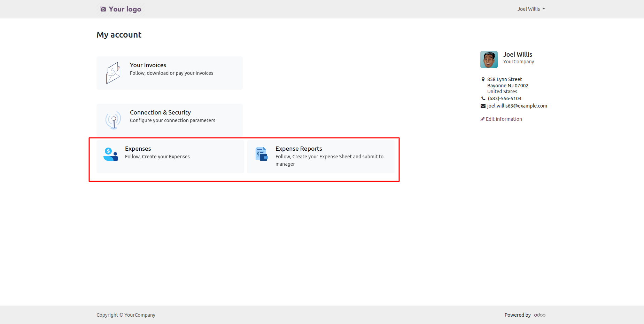
Task: Click the Your logo image in header
Action: [121, 9]
